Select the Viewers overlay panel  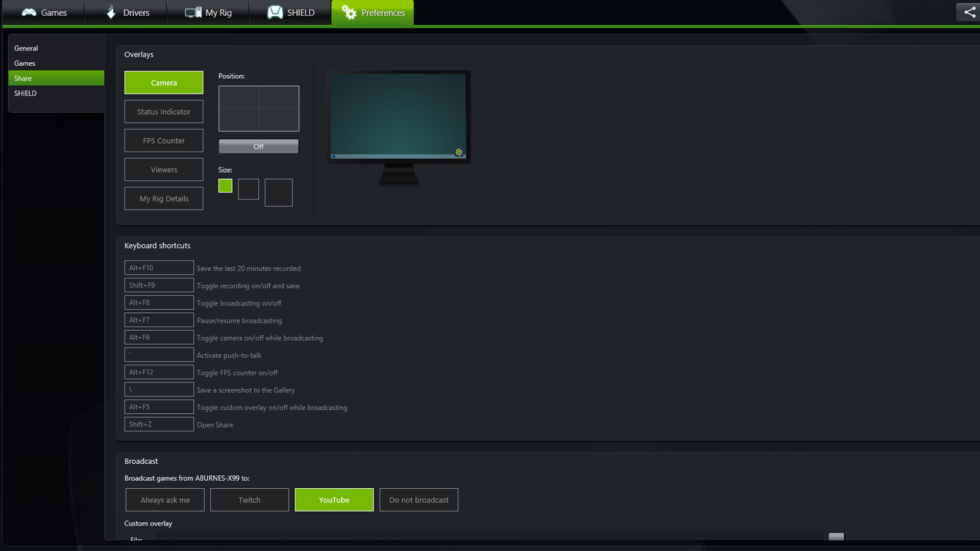(x=163, y=169)
